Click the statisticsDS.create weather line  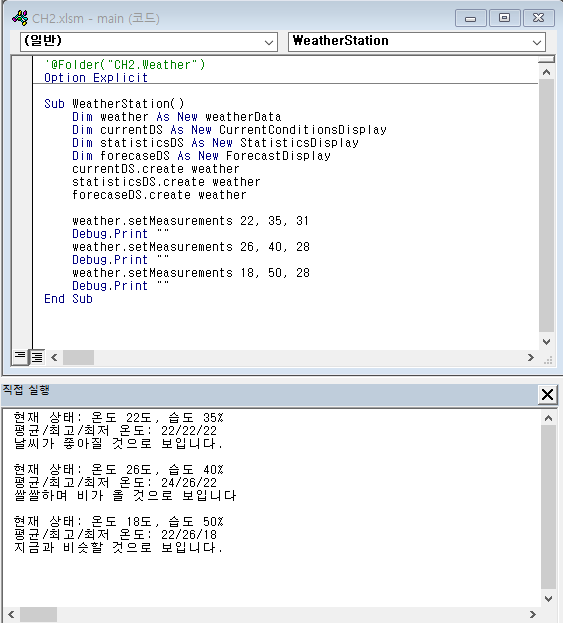click(x=166, y=182)
